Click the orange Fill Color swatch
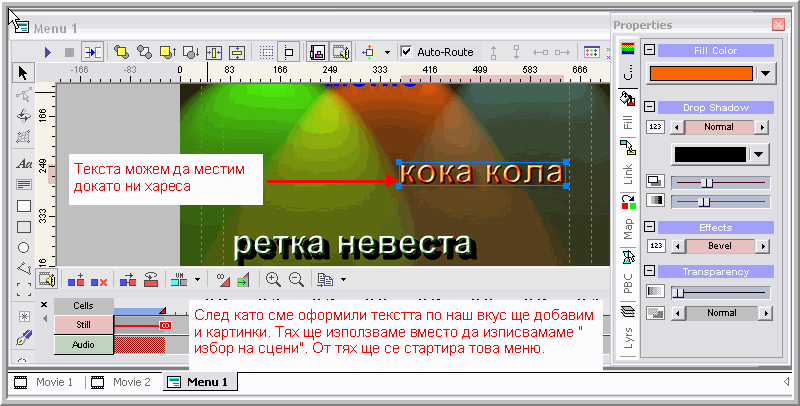This screenshot has width=800, height=406. pos(701,73)
